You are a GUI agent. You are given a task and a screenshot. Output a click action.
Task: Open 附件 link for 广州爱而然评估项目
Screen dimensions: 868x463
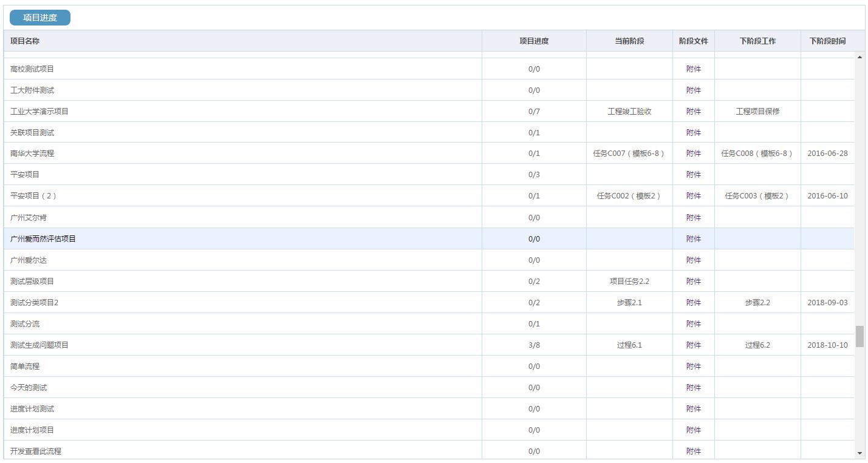tap(693, 239)
